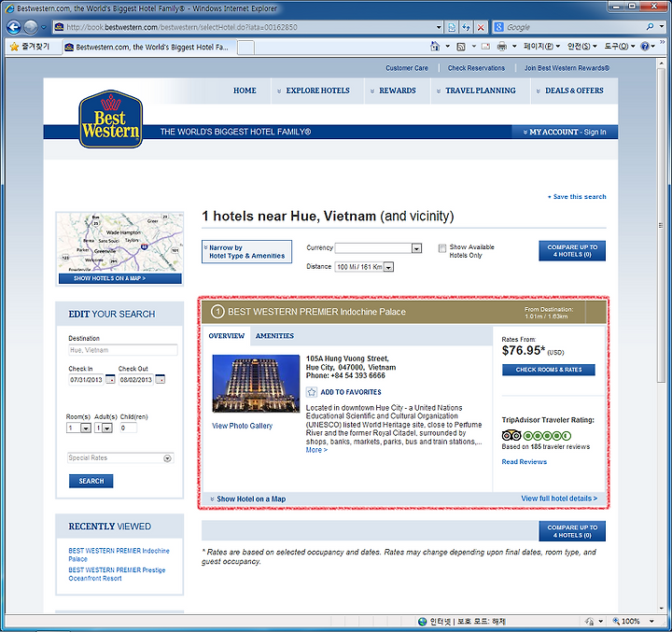This screenshot has width=672, height=632.
Task: Open recently viewed Indochine Palace link
Action: pos(119,555)
